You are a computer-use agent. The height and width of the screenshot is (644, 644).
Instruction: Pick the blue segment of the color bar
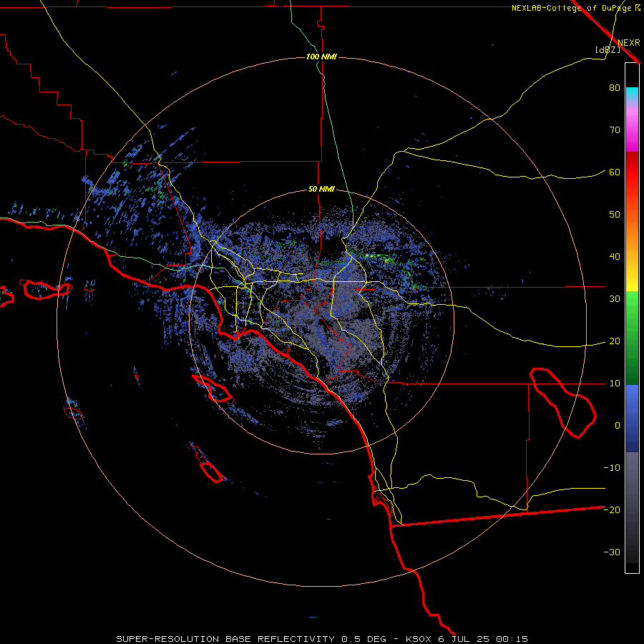(x=632, y=419)
